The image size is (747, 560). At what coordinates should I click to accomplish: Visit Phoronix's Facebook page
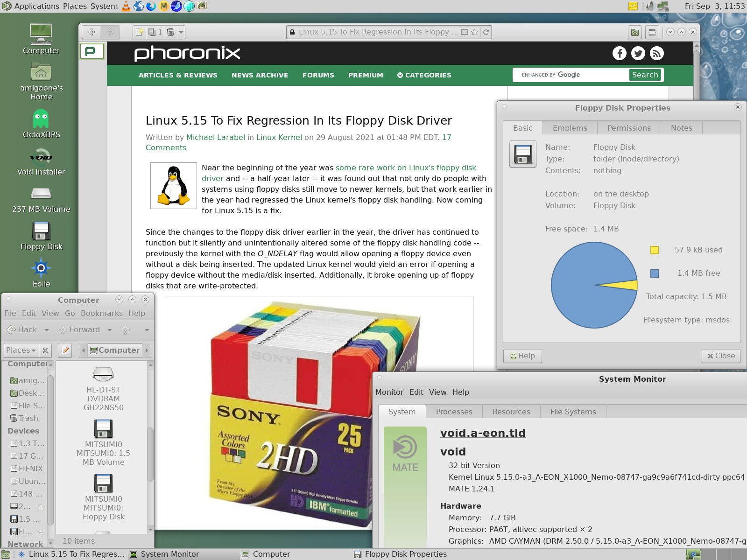point(620,53)
